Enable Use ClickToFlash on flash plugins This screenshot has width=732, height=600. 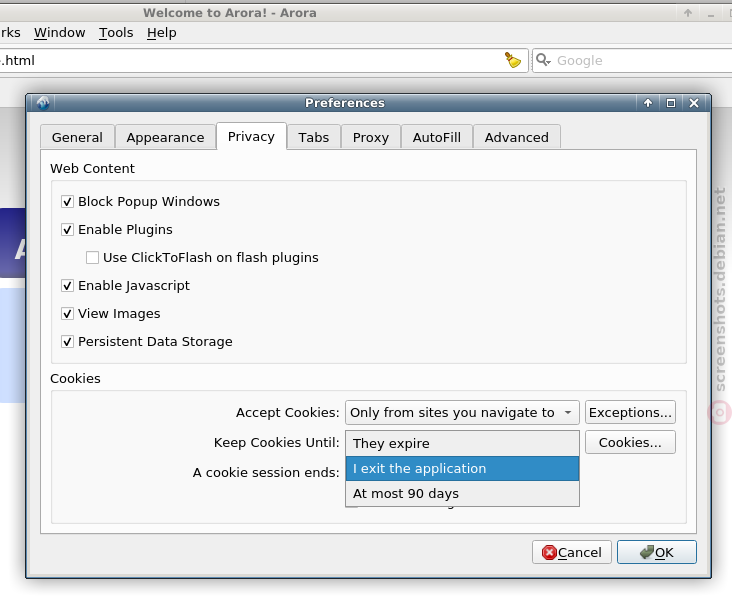pyautogui.click(x=92, y=258)
